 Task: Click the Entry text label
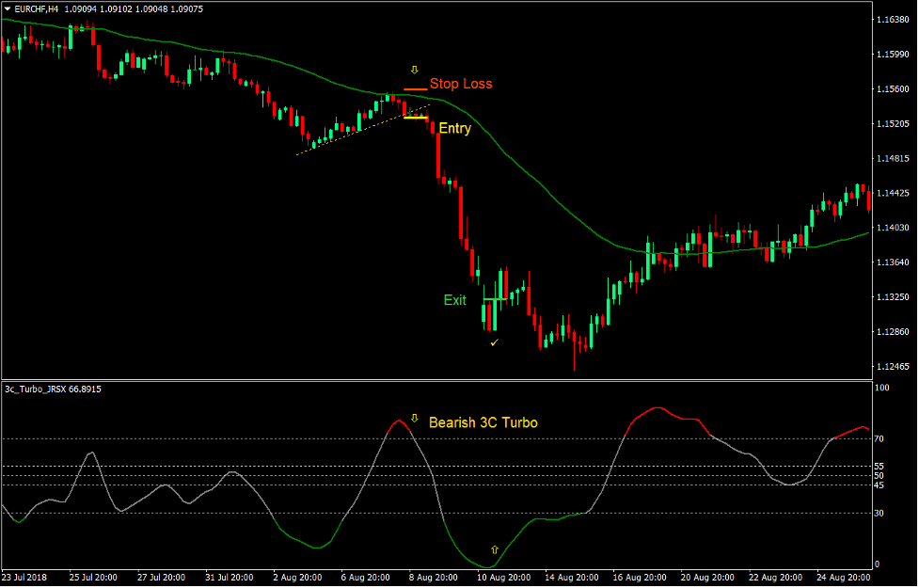click(454, 129)
